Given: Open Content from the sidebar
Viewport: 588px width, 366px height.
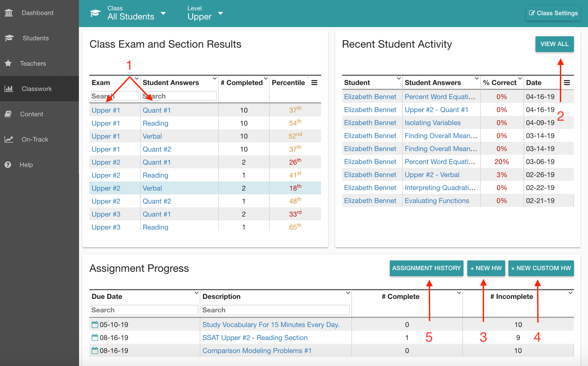Looking at the screenshot, I should [x=40, y=114].
